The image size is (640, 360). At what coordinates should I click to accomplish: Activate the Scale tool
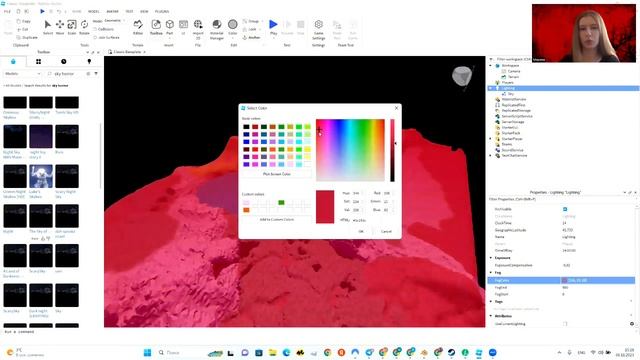[x=72, y=27]
